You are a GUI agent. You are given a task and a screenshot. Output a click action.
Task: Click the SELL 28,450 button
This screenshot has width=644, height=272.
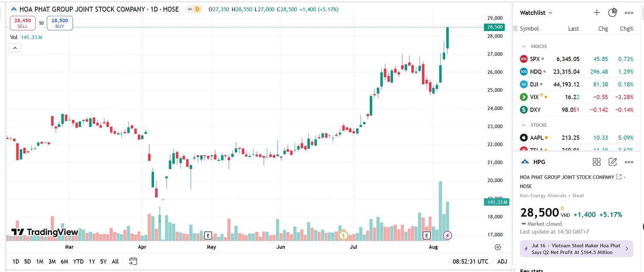(23, 23)
